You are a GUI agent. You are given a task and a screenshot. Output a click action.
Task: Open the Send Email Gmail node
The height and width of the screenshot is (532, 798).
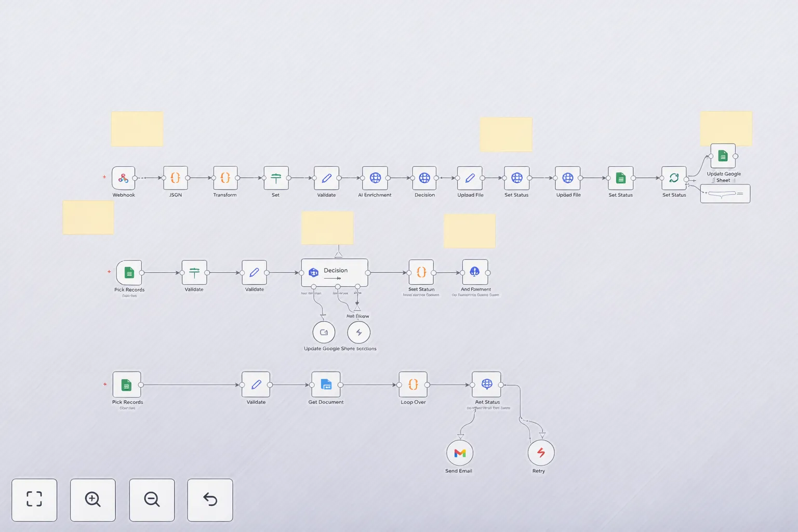[460, 453]
